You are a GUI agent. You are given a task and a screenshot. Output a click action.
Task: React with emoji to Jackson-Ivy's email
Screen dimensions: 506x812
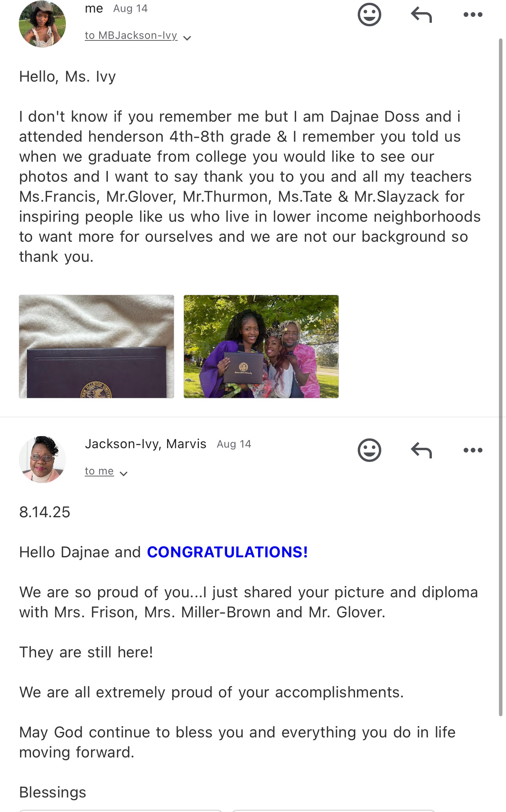[x=369, y=450]
